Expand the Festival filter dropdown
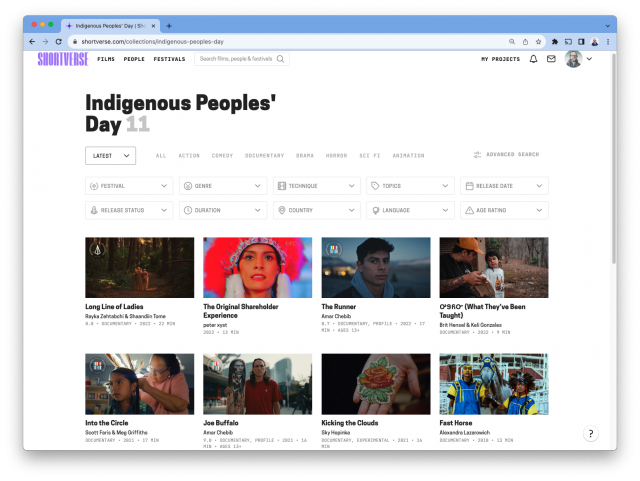The height and width of the screenshot is (481, 640). tap(129, 186)
